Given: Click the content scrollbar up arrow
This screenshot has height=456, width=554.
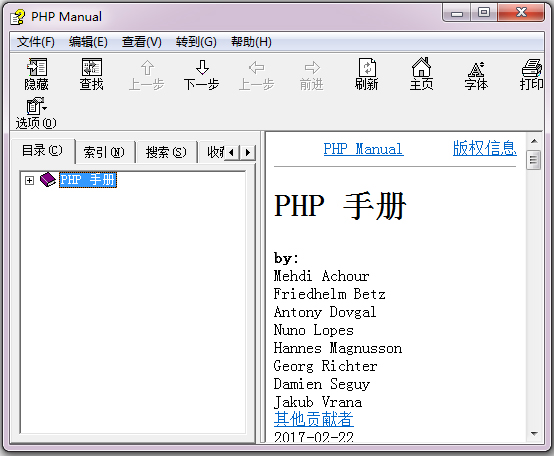Looking at the screenshot, I should point(534,141).
